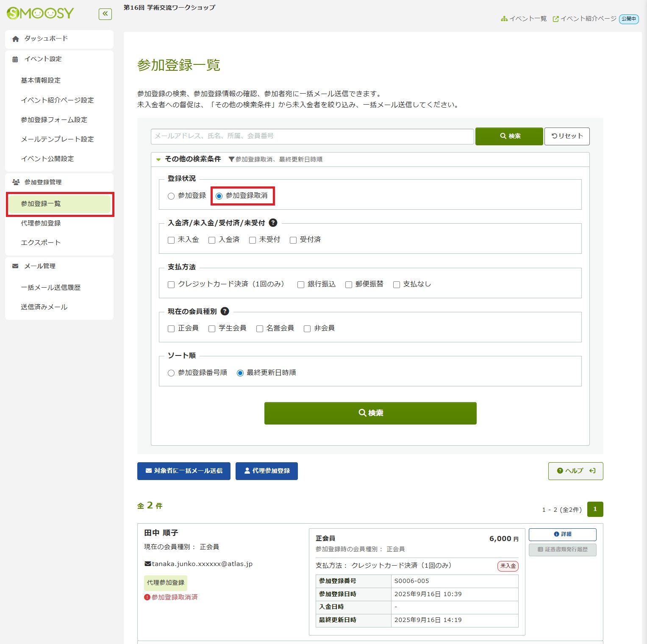
Task: Collapse the sidebar with the double-chevron icon
Action: coord(105,14)
